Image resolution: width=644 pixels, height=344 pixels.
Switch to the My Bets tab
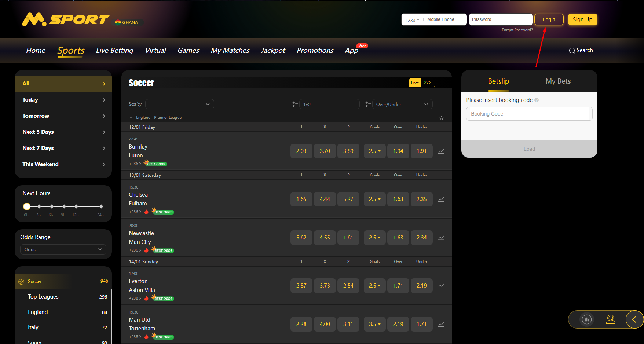[x=558, y=81]
